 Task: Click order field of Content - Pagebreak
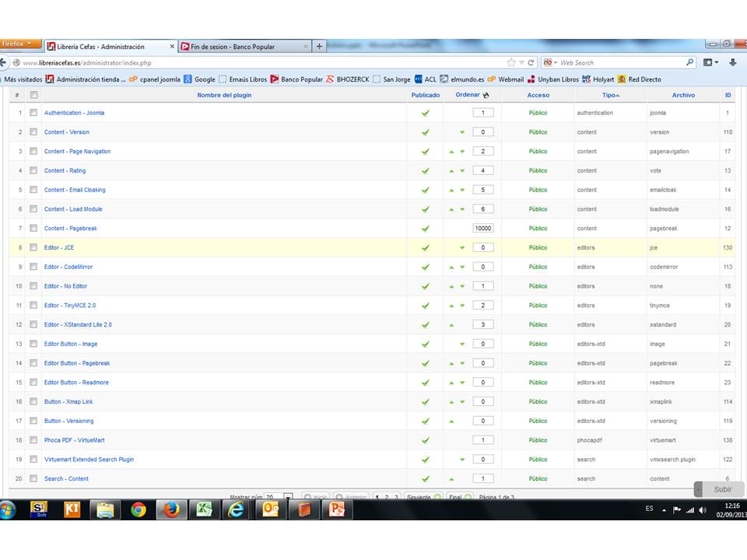tap(482, 228)
